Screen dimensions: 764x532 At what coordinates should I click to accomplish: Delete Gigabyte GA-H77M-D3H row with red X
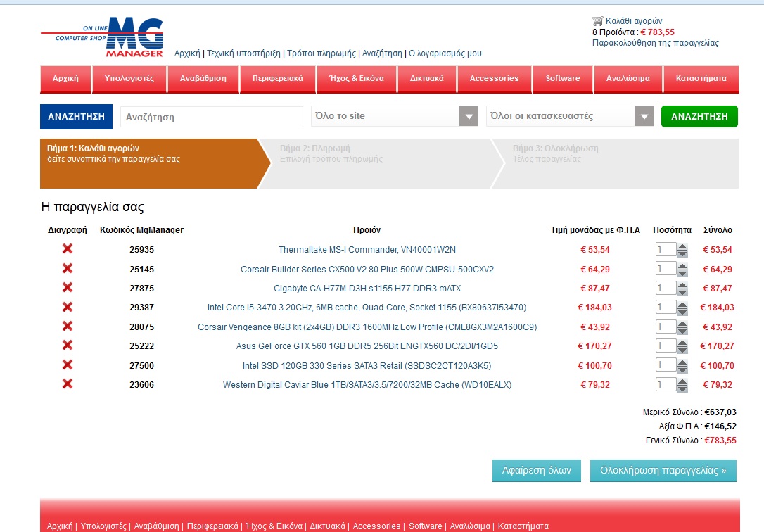[x=68, y=287]
